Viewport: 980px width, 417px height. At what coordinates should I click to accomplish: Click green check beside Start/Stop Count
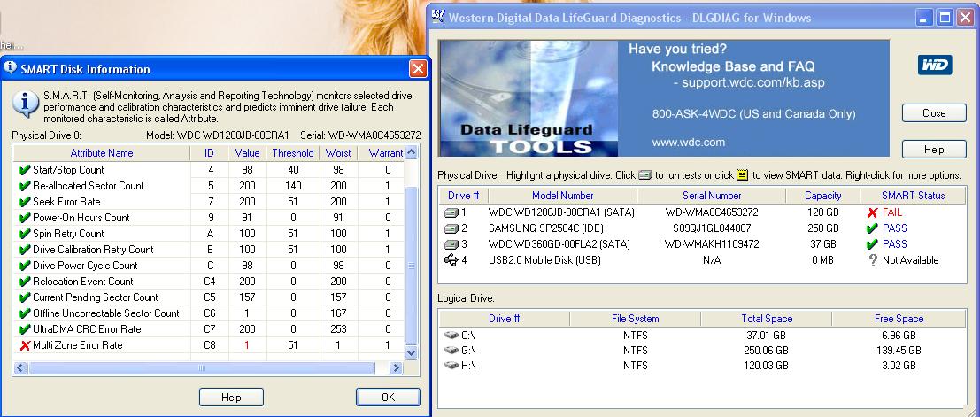[x=25, y=170]
